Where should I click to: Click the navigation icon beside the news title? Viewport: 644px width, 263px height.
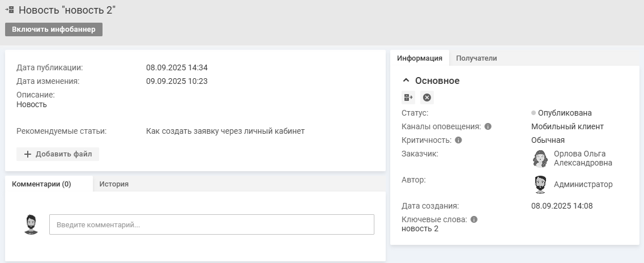(10, 10)
